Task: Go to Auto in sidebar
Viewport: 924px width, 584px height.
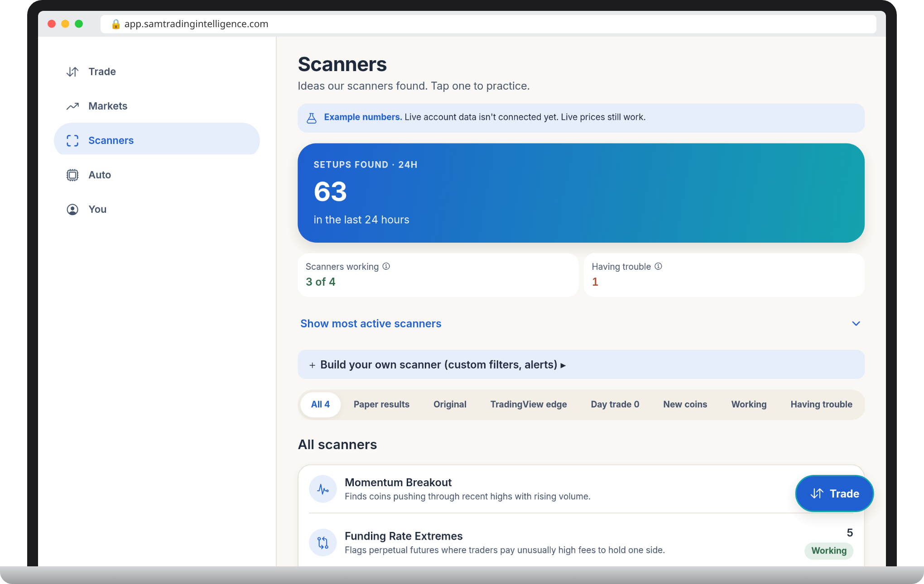Action: pyautogui.click(x=157, y=175)
